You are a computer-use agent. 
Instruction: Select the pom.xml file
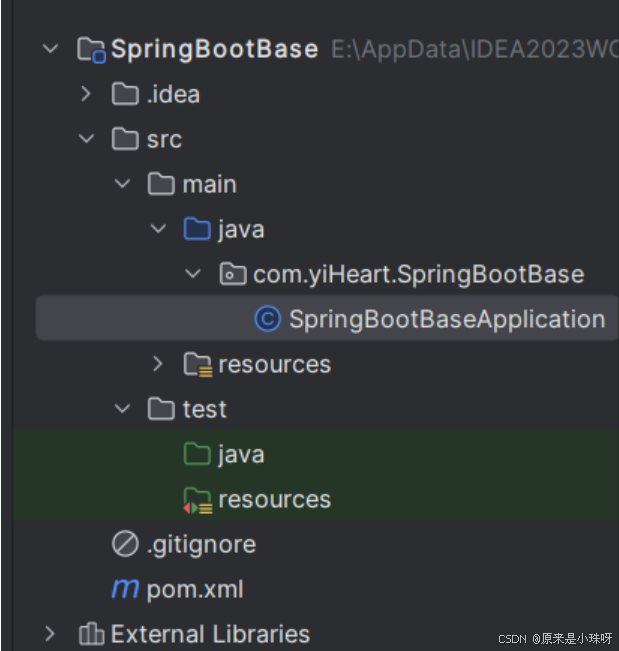coord(195,589)
